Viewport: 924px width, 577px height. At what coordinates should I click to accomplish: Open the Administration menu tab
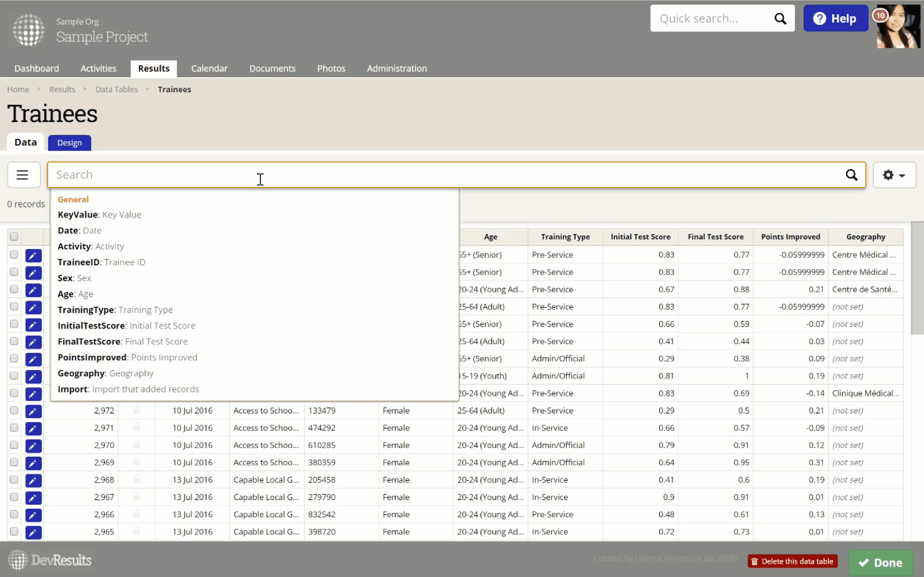tap(397, 68)
